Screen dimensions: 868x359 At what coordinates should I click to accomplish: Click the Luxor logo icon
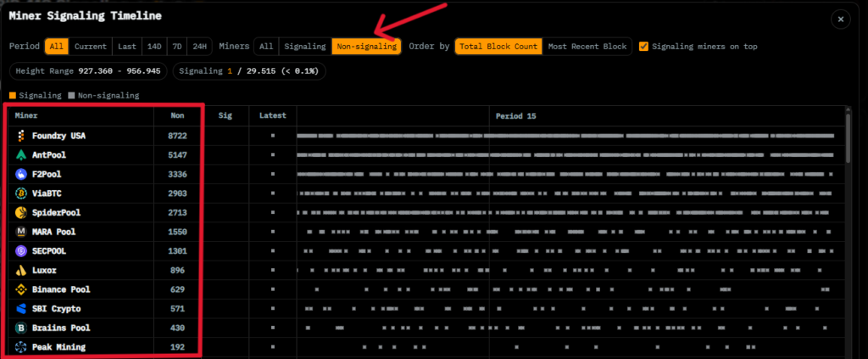pos(21,271)
